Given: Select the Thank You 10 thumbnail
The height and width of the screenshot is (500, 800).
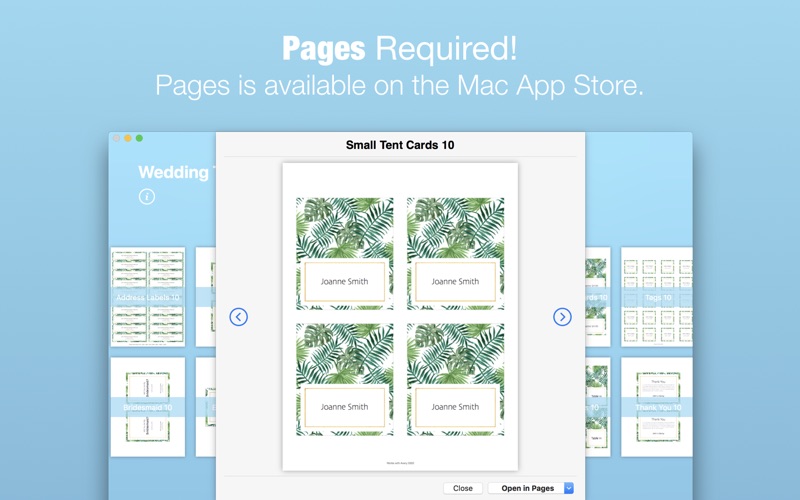Looking at the screenshot, I should 657,407.
